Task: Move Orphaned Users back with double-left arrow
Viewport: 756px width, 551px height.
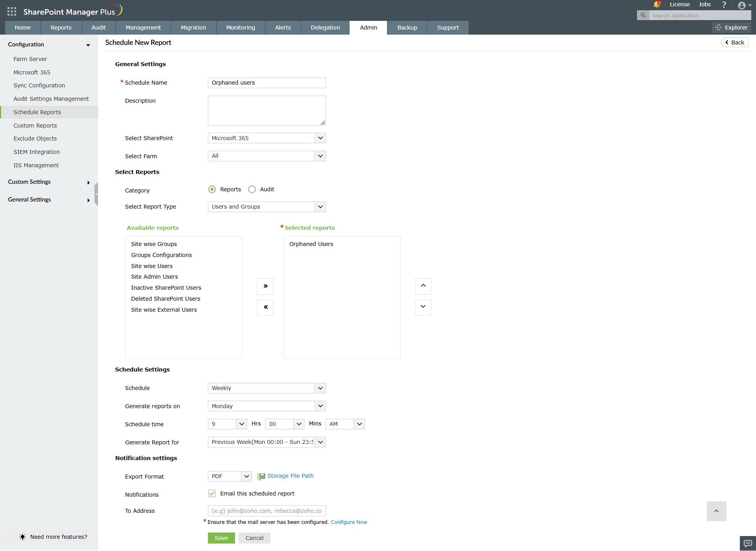Action: click(265, 307)
